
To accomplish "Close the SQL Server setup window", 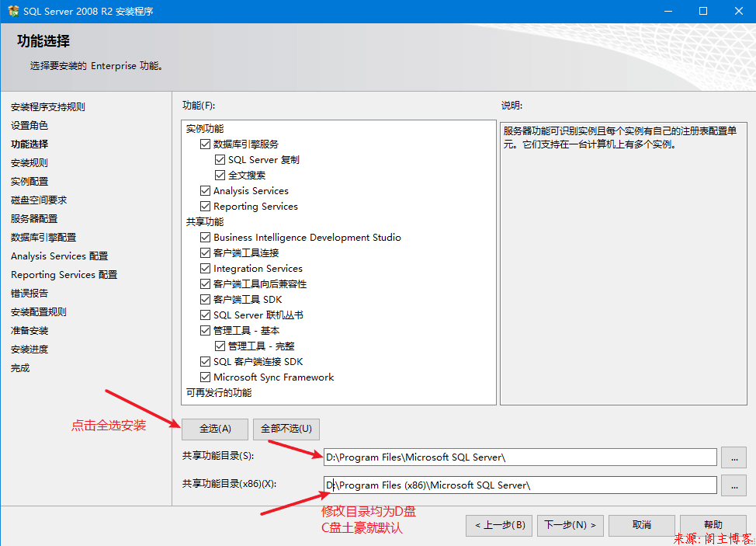I will click(738, 11).
